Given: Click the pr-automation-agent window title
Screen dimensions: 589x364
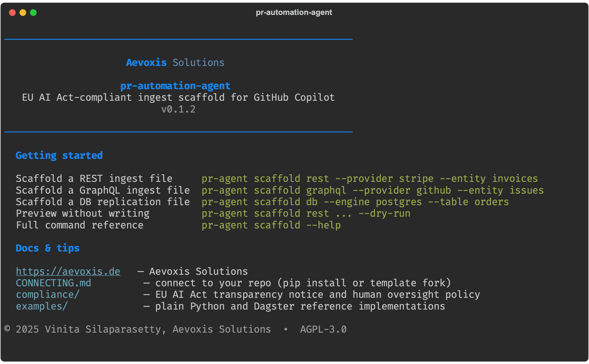Looking at the screenshot, I should (294, 13).
